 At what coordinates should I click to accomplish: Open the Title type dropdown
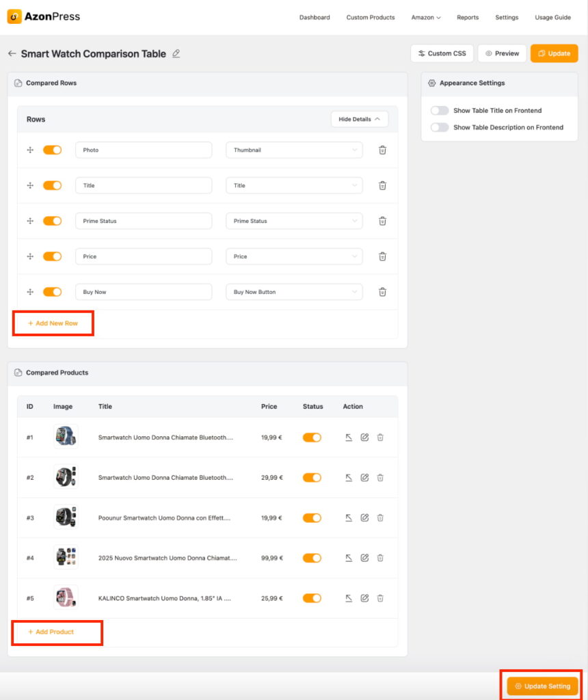294,185
